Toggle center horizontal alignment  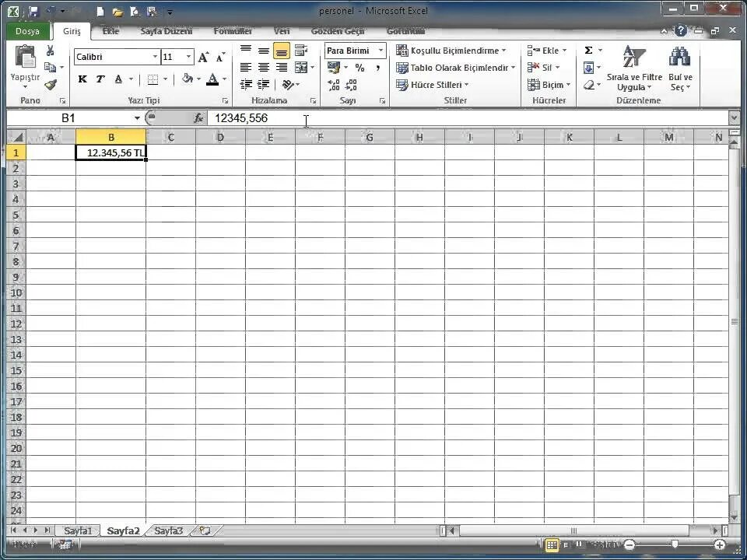tap(264, 68)
